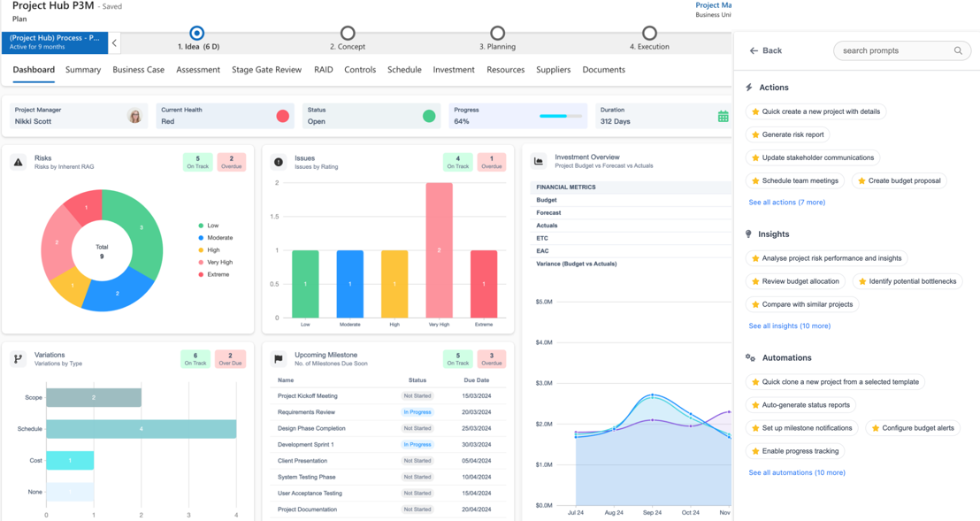The height and width of the screenshot is (521, 980).
Task: Click the Upcoming Milestone flag icon
Action: coord(279,358)
